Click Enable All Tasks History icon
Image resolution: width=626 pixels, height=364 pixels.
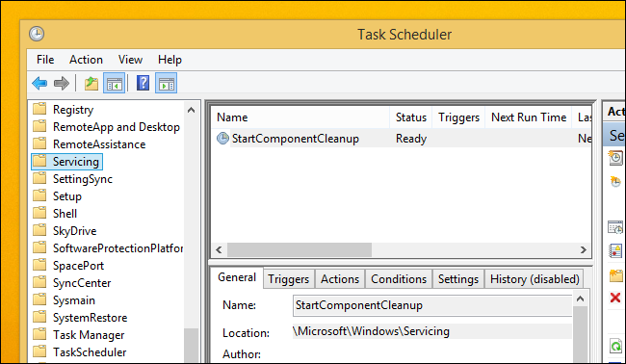pyautogui.click(x=615, y=251)
